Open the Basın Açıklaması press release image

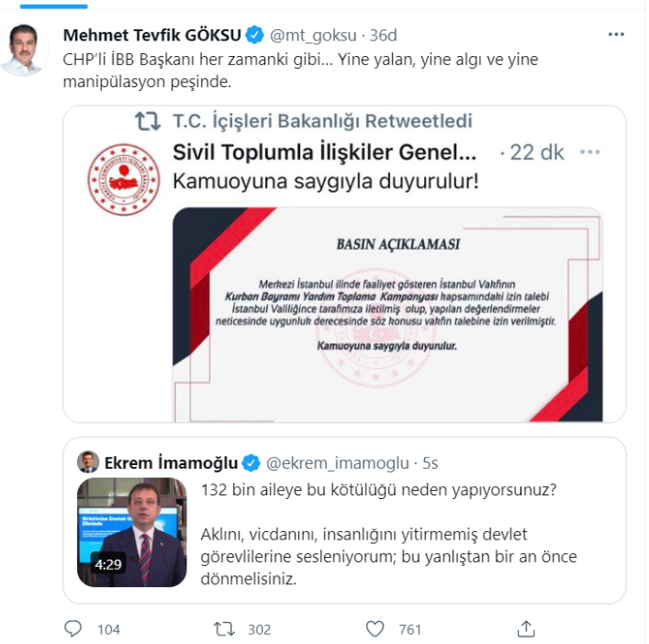387,315
